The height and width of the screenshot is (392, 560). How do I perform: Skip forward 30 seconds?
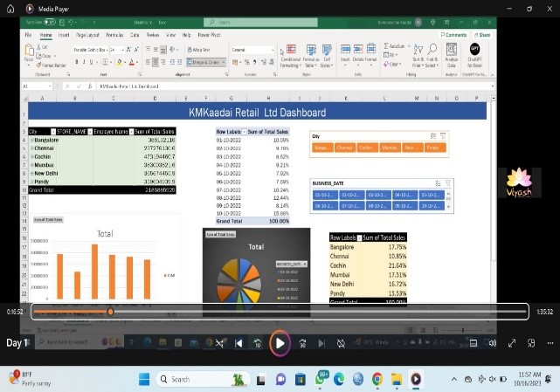302,343
